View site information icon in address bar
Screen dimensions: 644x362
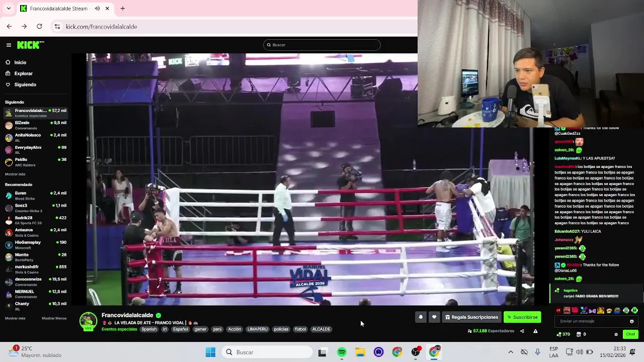[57, 26]
